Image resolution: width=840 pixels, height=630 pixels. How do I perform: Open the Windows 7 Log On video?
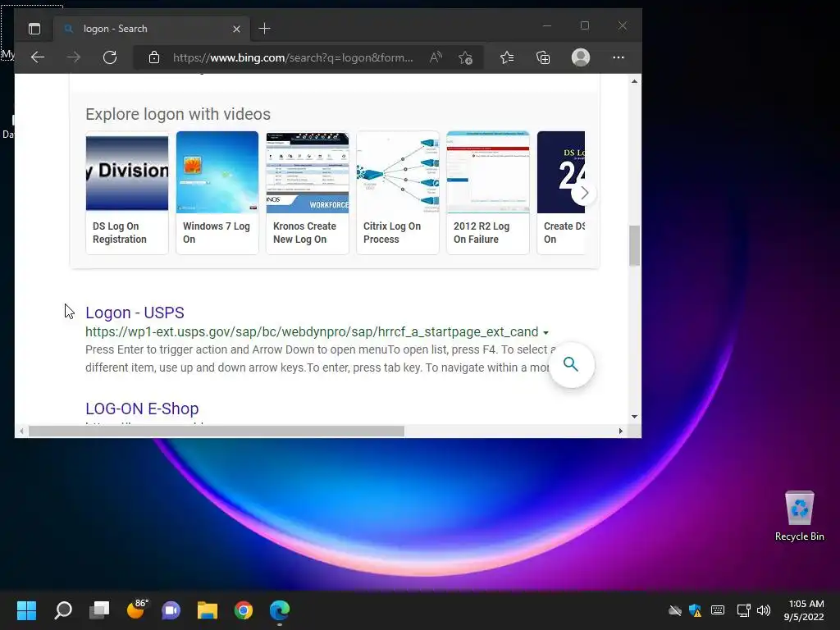click(217, 193)
